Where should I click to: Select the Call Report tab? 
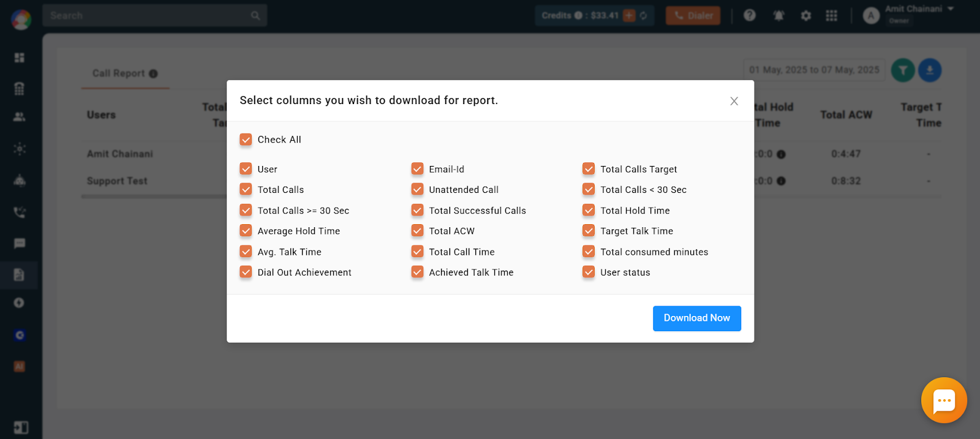pyautogui.click(x=125, y=73)
